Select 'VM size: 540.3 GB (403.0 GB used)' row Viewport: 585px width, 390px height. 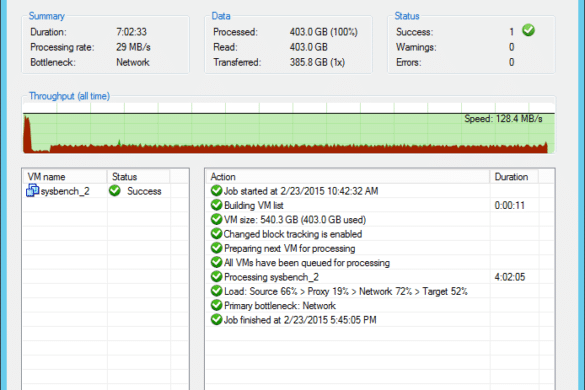click(380, 219)
